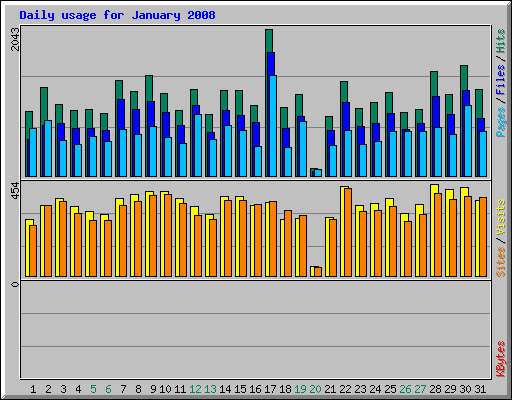Viewport: 512px width, 400px height.
Task: Click day label '30' on the x-axis
Action: coord(465,389)
